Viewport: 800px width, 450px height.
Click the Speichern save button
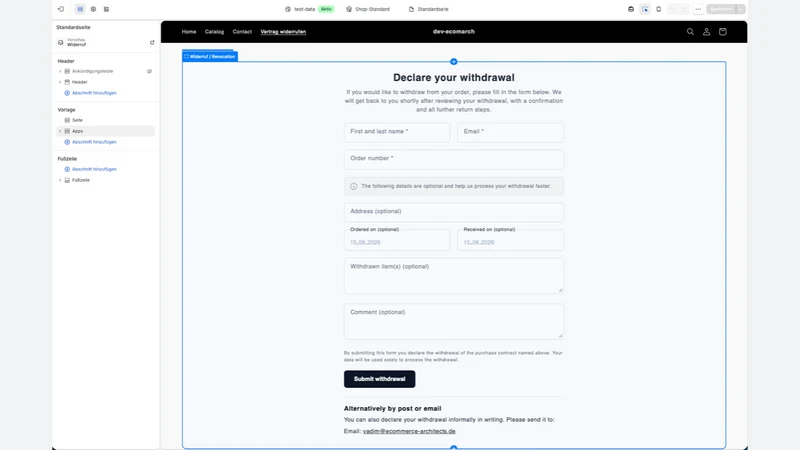pos(721,9)
